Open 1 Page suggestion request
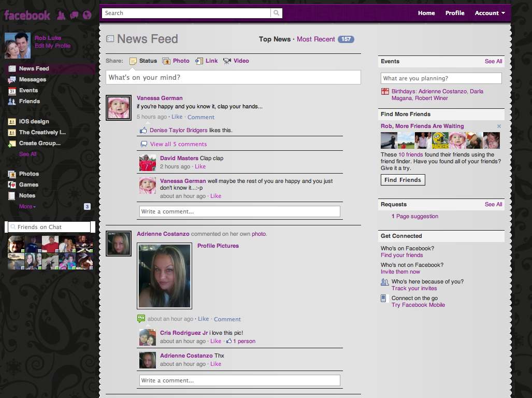Screen dimensions: 532x398 click(x=414, y=216)
